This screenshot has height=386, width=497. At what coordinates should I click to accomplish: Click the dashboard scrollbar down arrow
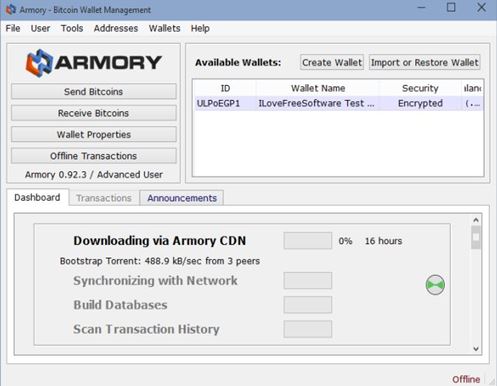point(476,349)
